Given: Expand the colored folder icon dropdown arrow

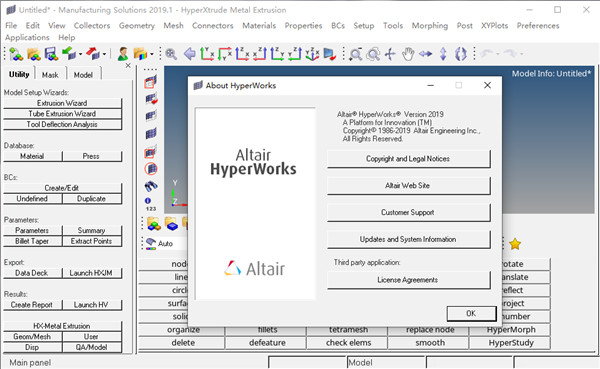Looking at the screenshot, I should pyautogui.click(x=152, y=54).
